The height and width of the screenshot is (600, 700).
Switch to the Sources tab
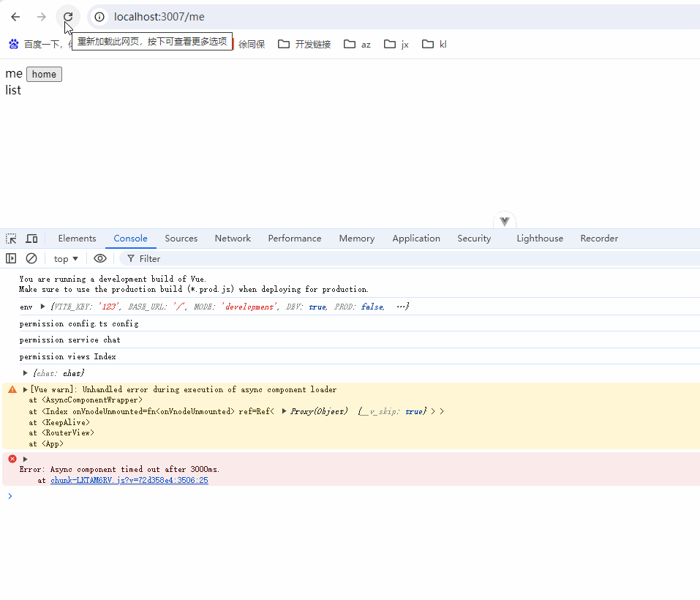point(181,239)
